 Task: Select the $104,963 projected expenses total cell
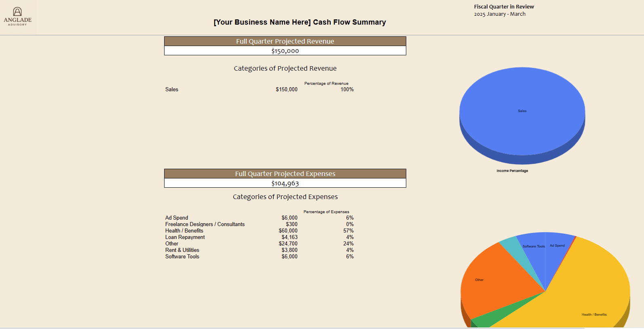pos(285,183)
